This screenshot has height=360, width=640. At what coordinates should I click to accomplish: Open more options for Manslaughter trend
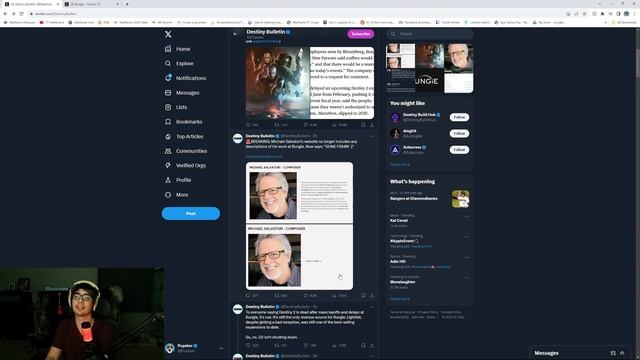point(467,278)
